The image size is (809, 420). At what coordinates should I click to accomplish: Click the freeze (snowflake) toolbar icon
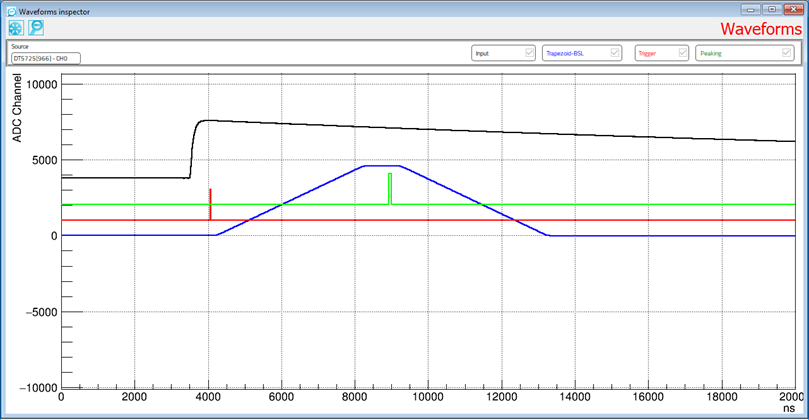16,28
